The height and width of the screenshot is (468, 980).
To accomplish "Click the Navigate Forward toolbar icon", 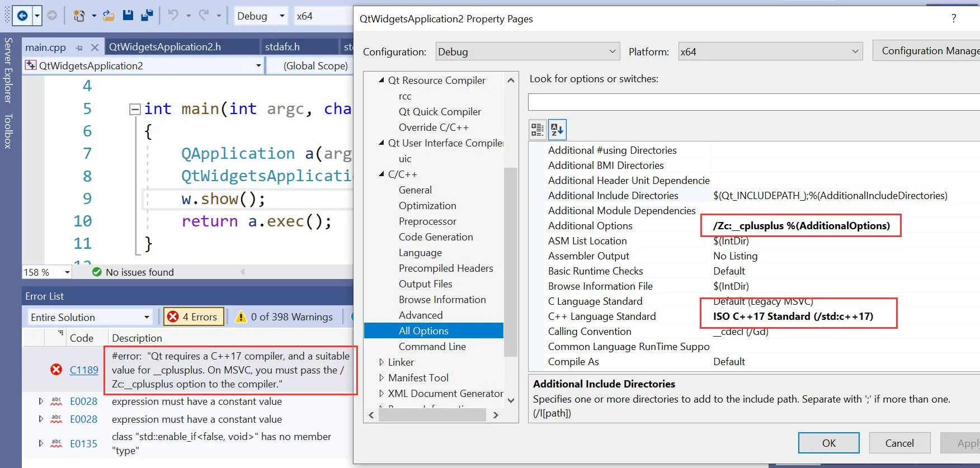I will pyautogui.click(x=52, y=16).
